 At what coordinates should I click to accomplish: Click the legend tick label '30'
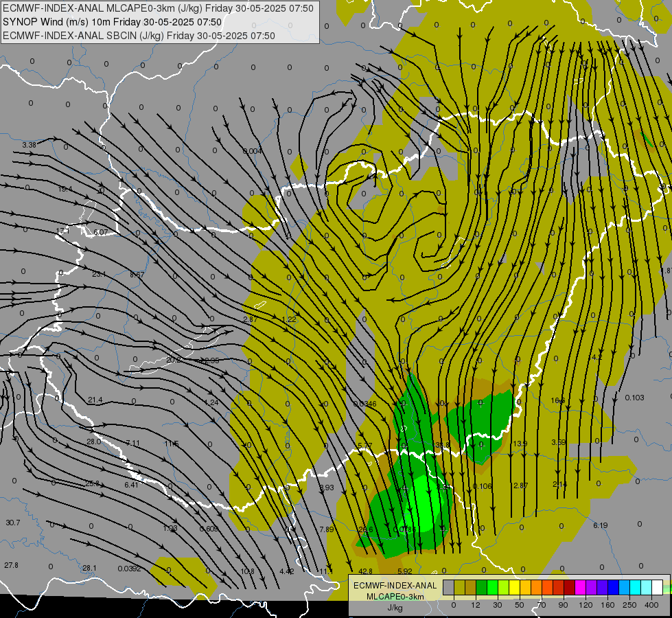pyautogui.click(x=497, y=605)
